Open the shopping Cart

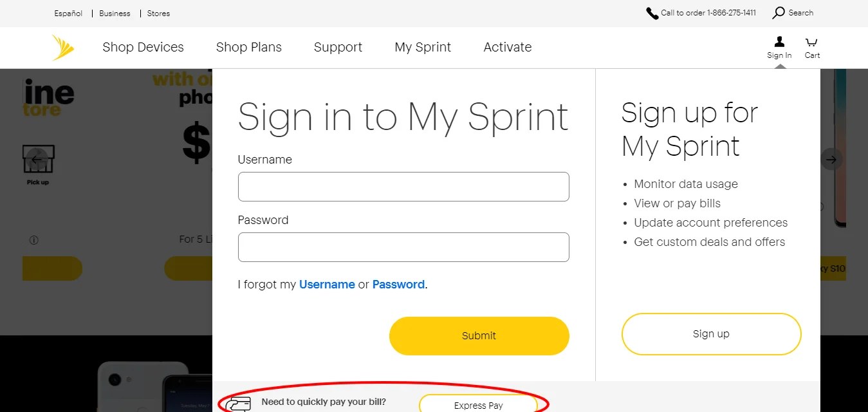[811, 46]
